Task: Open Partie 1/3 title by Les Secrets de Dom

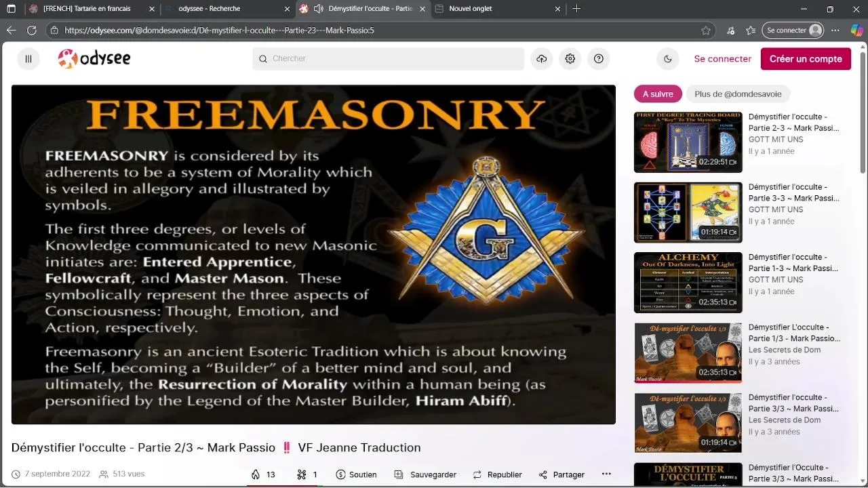Action: (794, 333)
